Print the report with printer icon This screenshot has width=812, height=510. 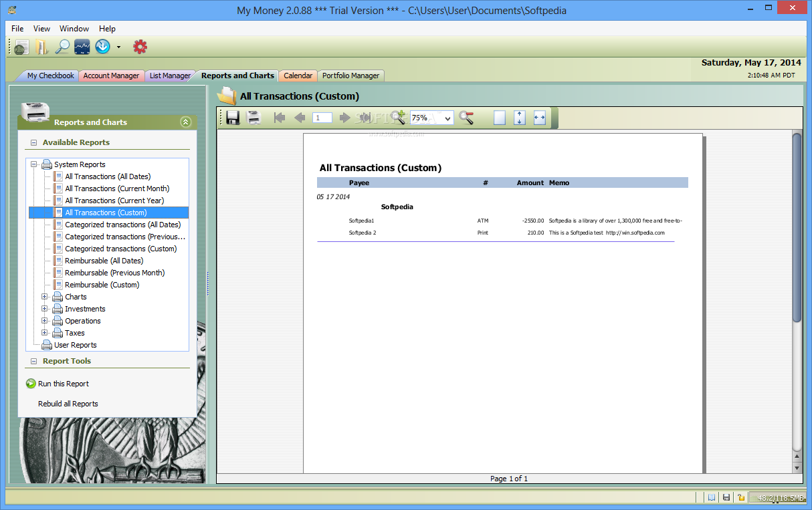pyautogui.click(x=253, y=118)
